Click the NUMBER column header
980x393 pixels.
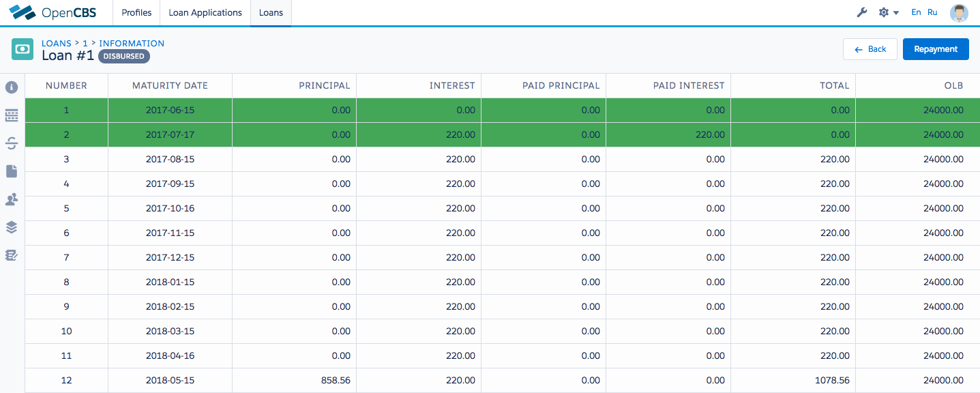click(x=66, y=85)
